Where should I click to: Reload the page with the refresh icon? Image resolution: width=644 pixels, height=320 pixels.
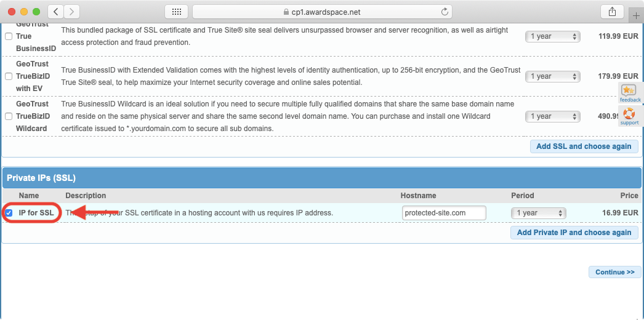(445, 12)
